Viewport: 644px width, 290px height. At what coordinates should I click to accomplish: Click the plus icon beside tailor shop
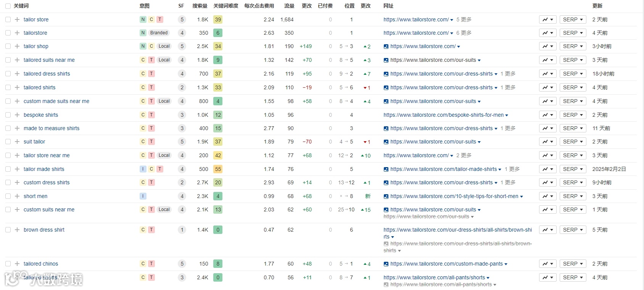click(x=17, y=46)
